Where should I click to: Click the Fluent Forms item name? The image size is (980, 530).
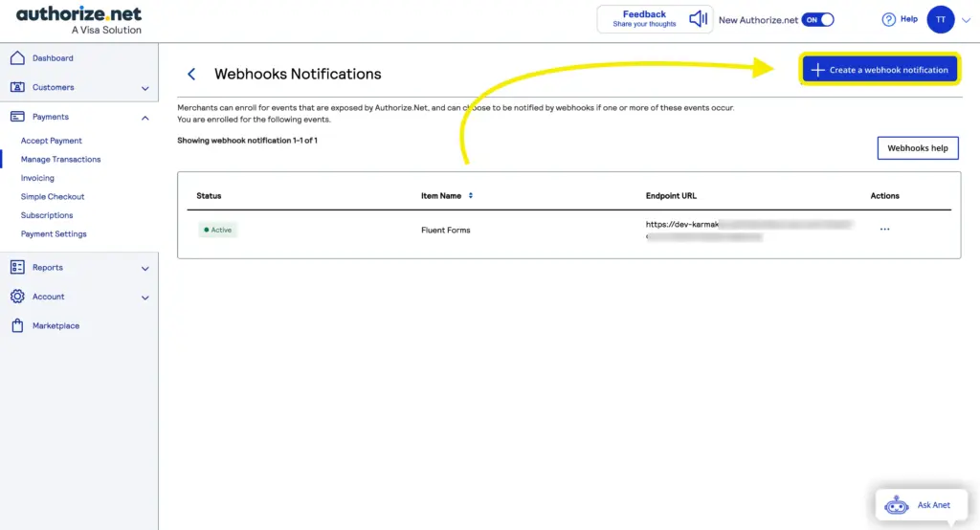[x=446, y=230]
